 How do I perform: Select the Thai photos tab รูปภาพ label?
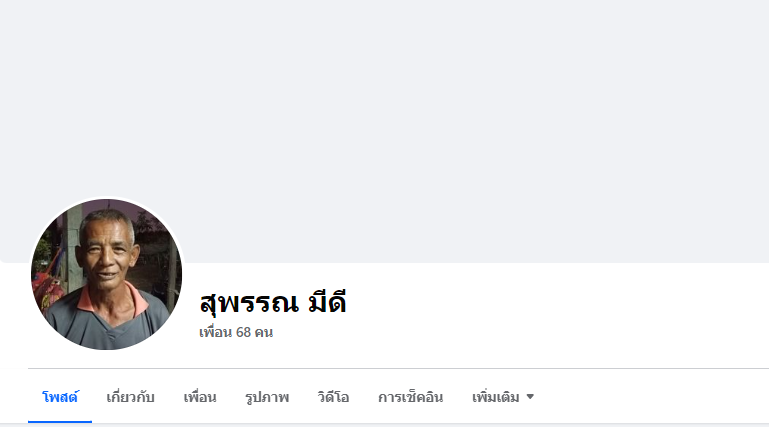coord(267,397)
